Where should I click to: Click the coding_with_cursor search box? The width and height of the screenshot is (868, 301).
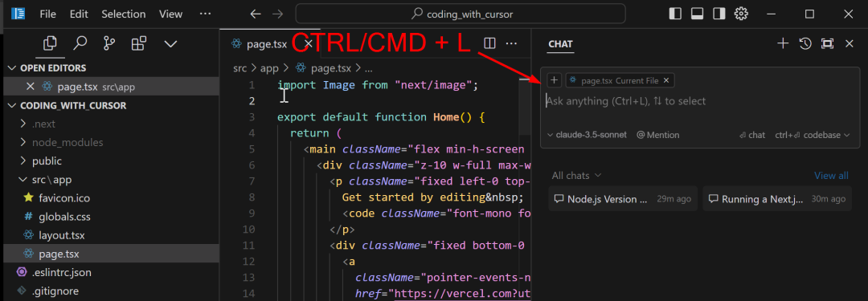[x=461, y=14]
